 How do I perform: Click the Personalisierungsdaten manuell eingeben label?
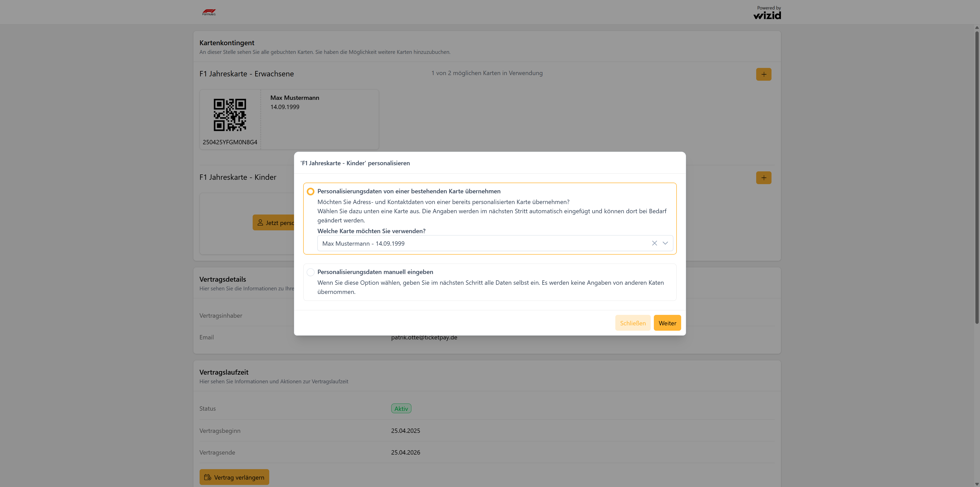pyautogui.click(x=375, y=272)
